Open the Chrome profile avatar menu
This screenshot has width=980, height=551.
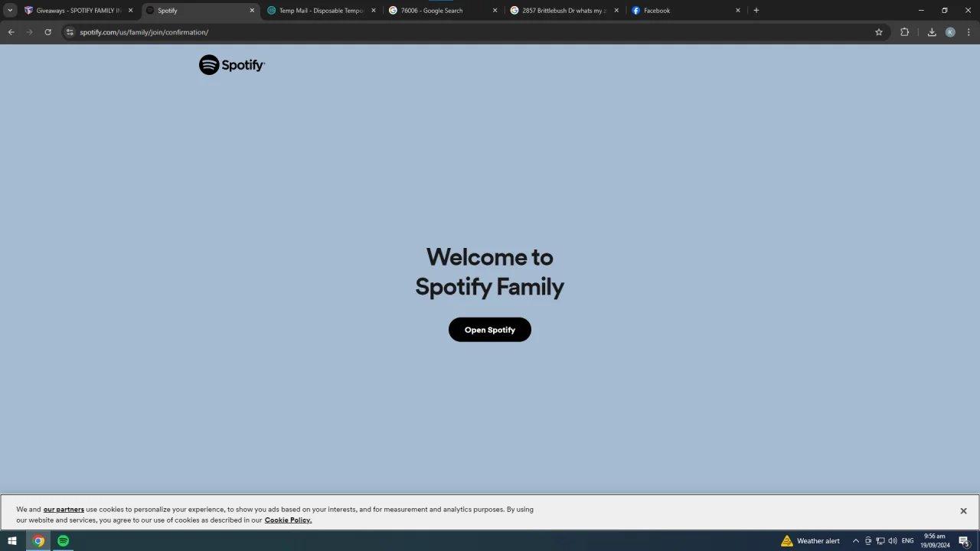point(950,32)
